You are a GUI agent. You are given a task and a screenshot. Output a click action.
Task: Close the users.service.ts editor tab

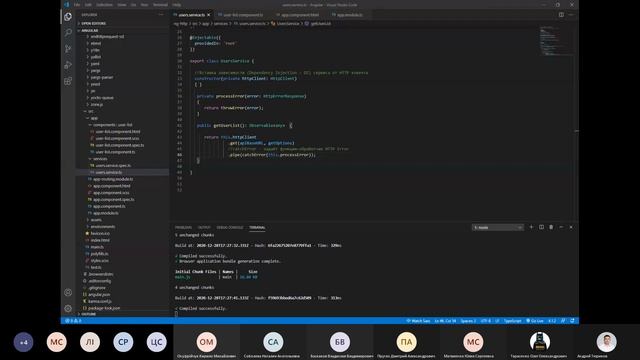pyautogui.click(x=209, y=15)
